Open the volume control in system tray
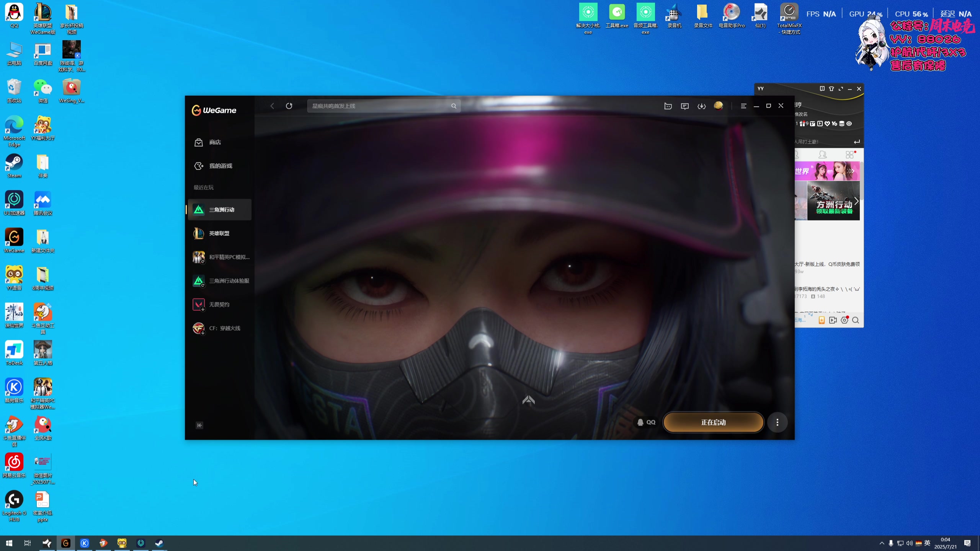This screenshot has height=551, width=980. point(909,543)
